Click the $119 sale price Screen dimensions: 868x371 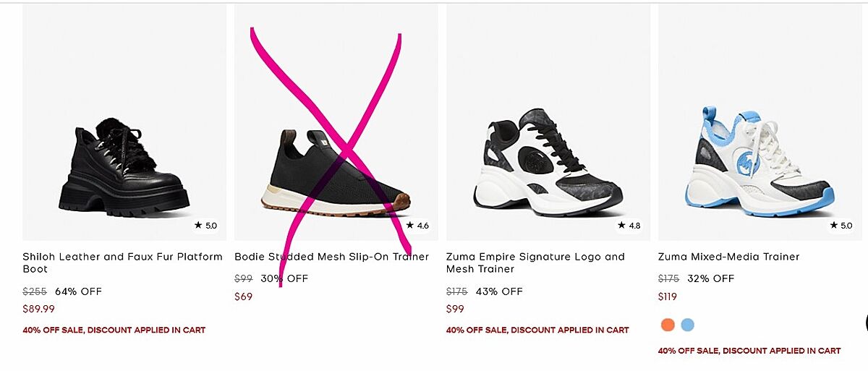click(669, 297)
